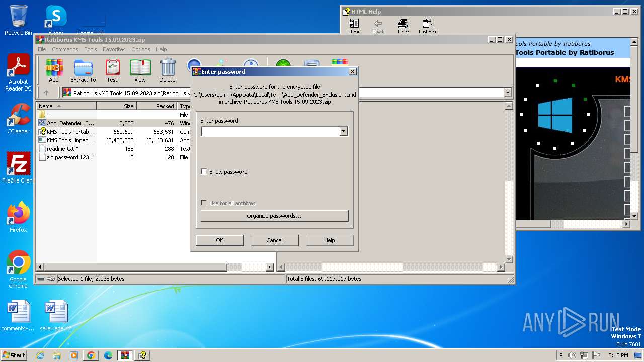Click the Organize passwords button
Image resolution: width=644 pixels, height=362 pixels.
pyautogui.click(x=274, y=216)
